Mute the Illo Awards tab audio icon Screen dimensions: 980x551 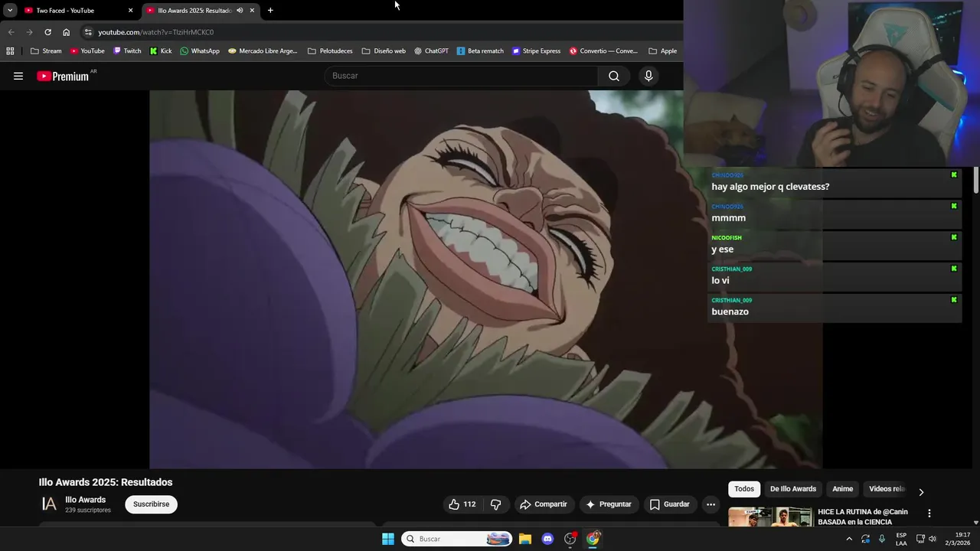click(240, 10)
